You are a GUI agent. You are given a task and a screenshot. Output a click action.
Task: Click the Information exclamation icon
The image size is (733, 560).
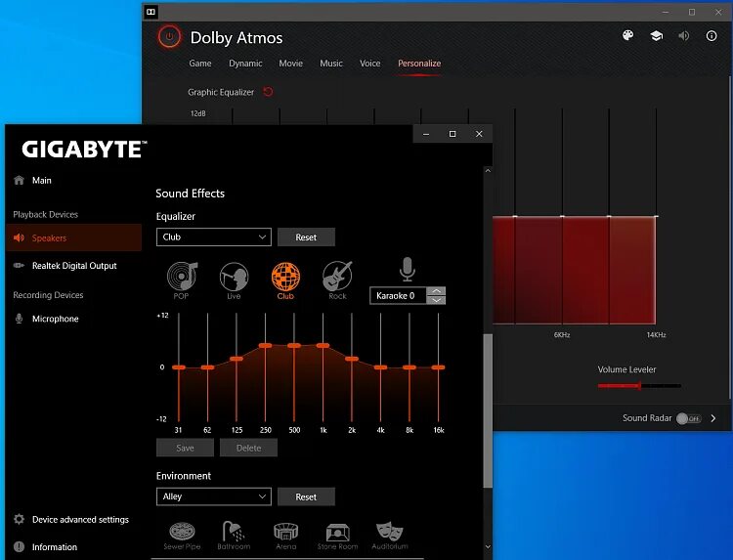pos(19,547)
